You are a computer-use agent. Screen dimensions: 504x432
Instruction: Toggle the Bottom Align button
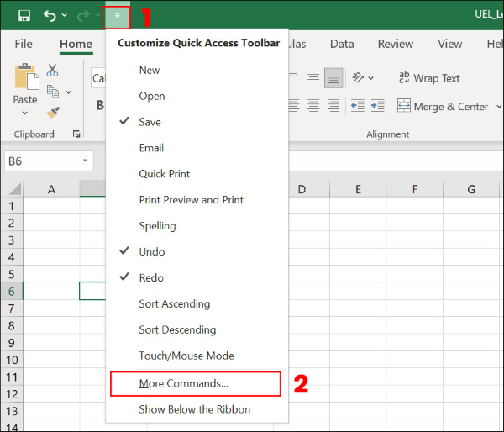[x=333, y=78]
